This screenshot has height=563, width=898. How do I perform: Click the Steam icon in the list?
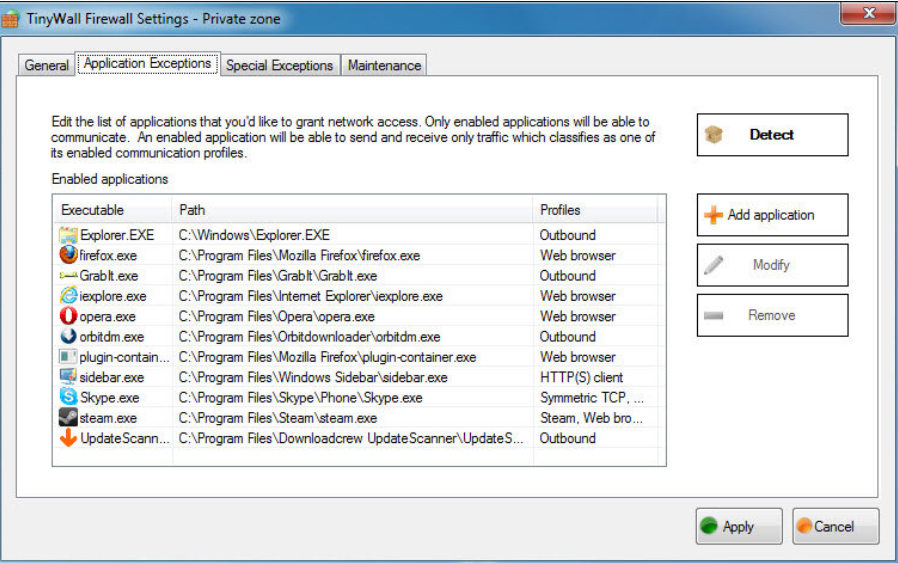(68, 418)
